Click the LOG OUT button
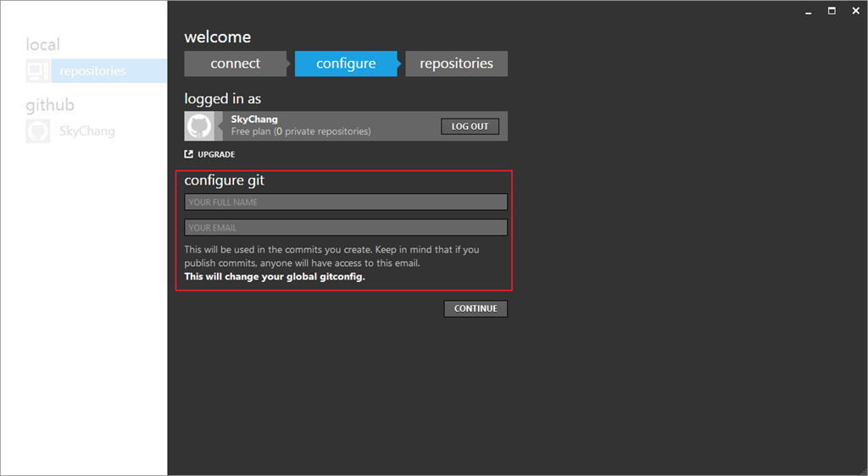 (x=470, y=126)
